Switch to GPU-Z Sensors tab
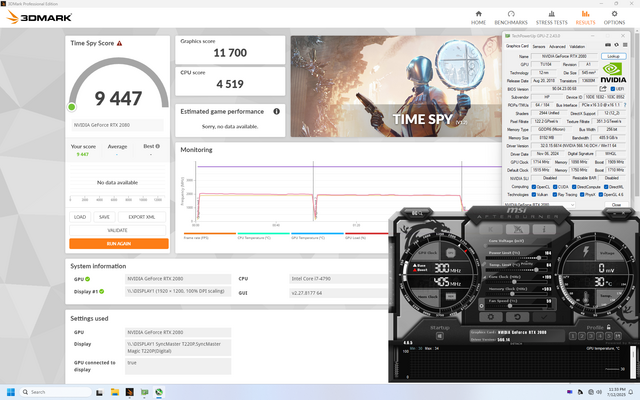 pyautogui.click(x=538, y=46)
